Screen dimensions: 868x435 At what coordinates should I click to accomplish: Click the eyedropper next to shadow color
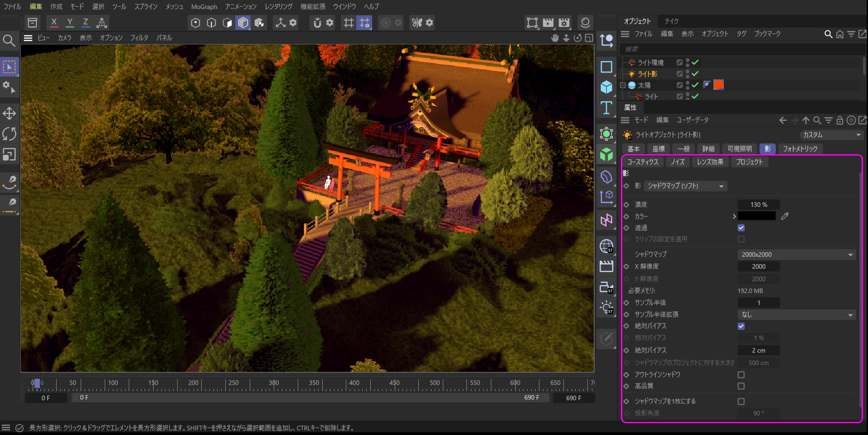pos(785,216)
